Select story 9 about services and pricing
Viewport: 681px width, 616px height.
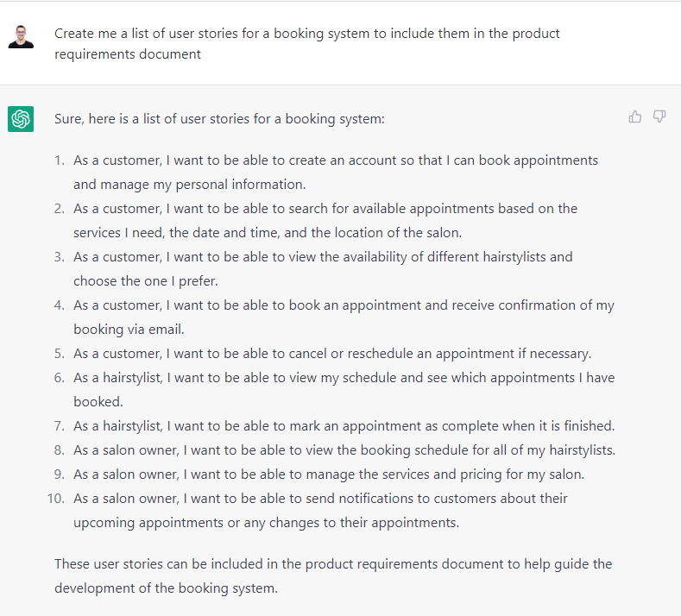329,474
